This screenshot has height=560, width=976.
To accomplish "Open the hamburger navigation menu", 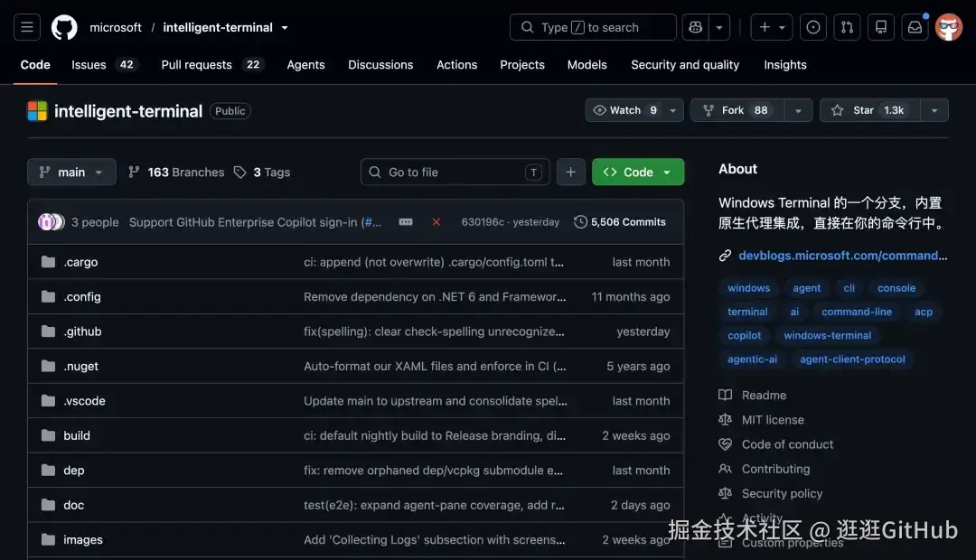I will tap(27, 27).
